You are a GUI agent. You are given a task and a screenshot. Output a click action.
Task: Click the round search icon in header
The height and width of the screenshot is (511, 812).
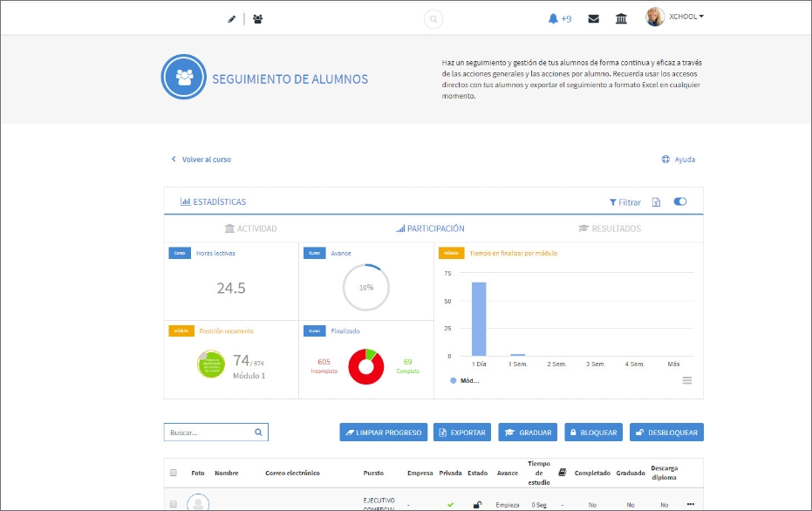pyautogui.click(x=433, y=19)
